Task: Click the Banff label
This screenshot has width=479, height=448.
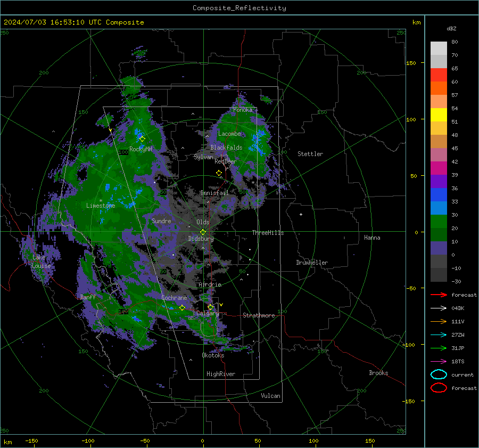Action: click(88, 297)
